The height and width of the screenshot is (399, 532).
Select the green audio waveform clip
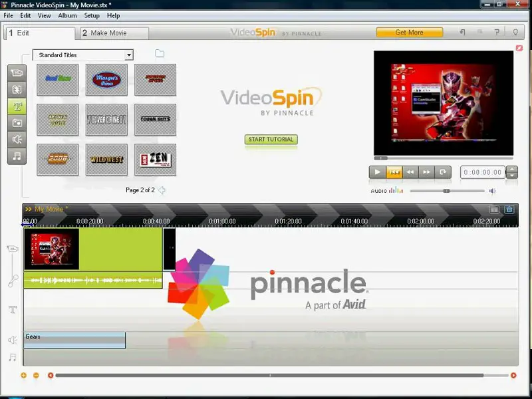coord(93,280)
